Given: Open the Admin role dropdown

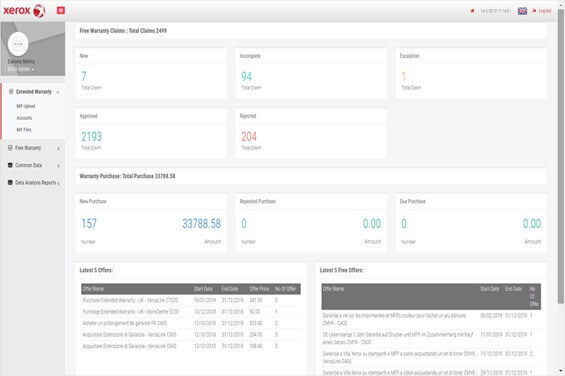Looking at the screenshot, I should click(x=21, y=69).
